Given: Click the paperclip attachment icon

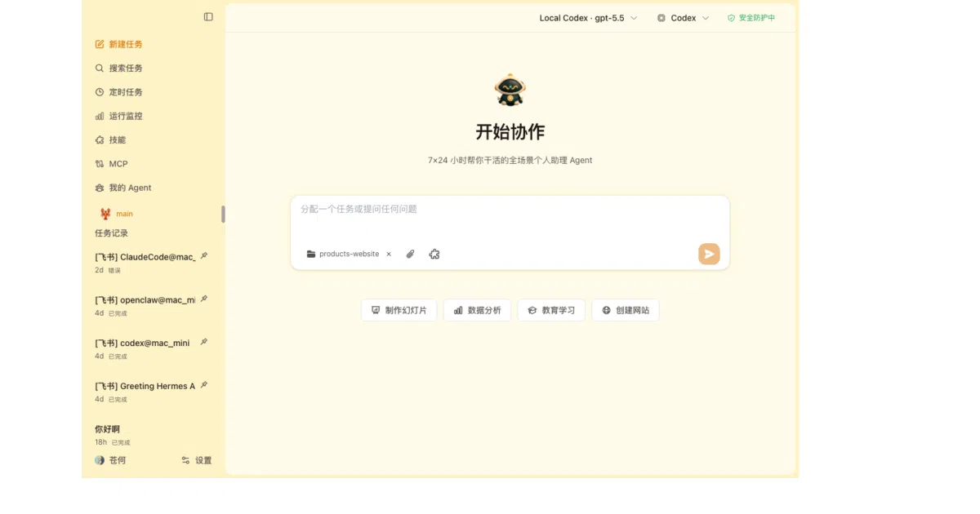Looking at the screenshot, I should point(411,254).
